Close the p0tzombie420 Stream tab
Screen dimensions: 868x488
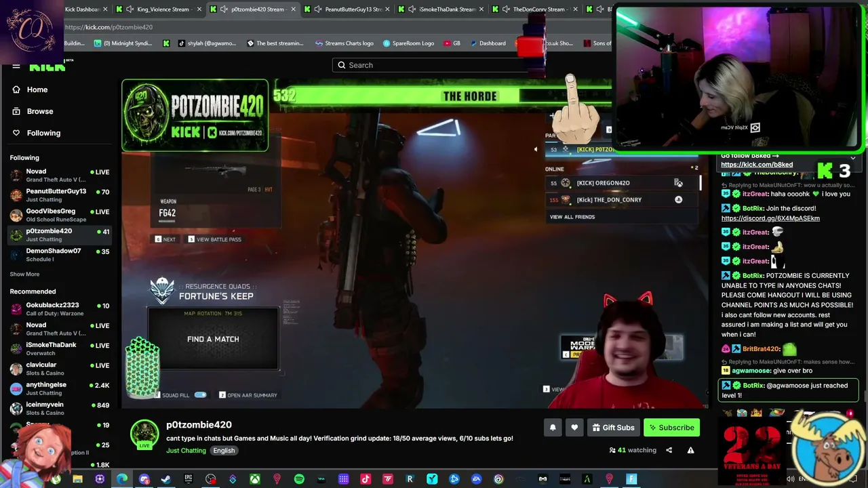[x=293, y=9]
